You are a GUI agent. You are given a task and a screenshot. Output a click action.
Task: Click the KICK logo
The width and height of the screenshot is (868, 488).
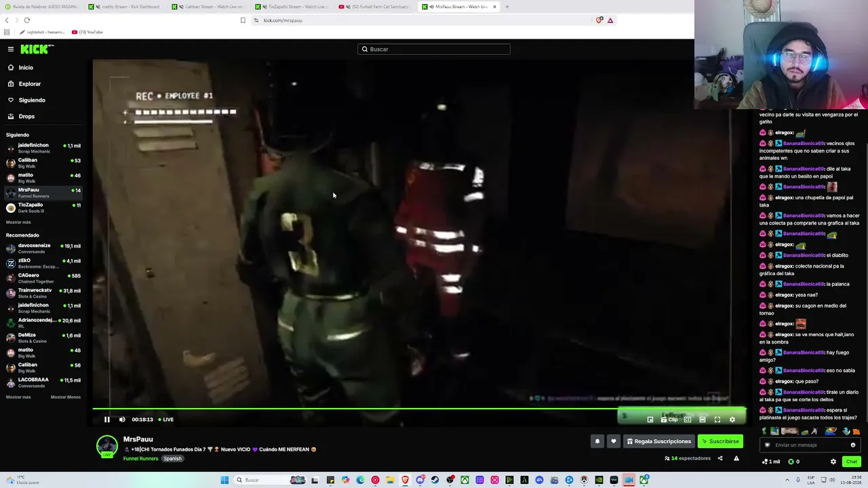point(37,49)
